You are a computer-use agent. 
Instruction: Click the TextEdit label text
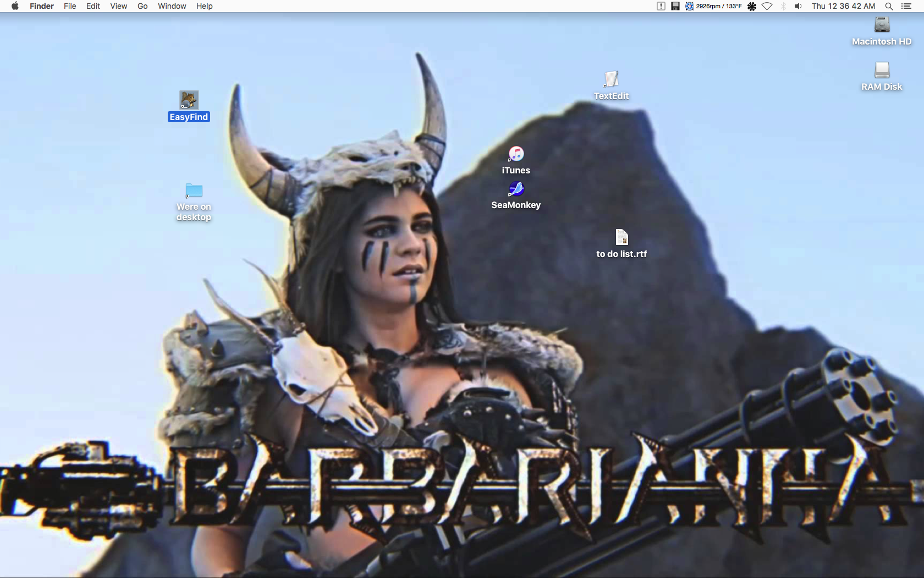611,96
